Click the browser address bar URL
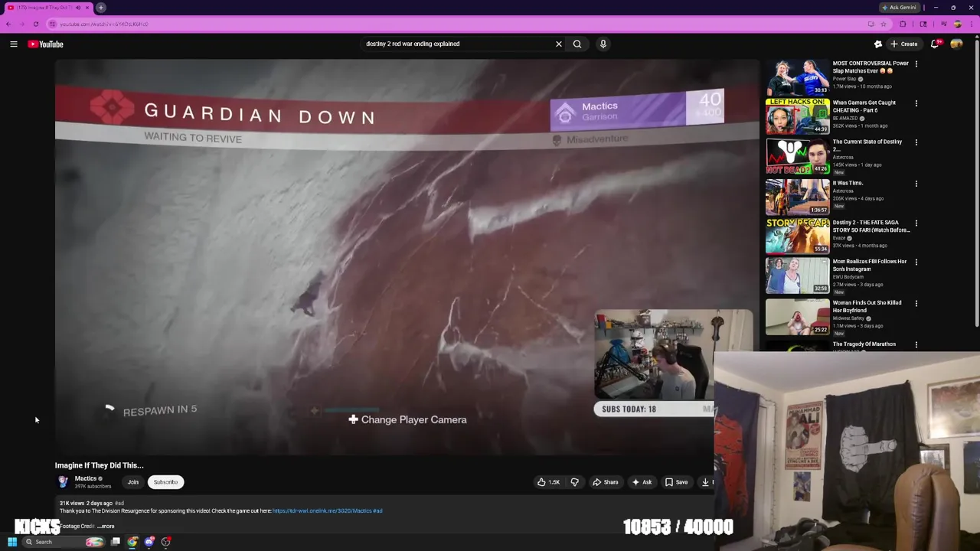This screenshot has width=980, height=551. [x=104, y=24]
